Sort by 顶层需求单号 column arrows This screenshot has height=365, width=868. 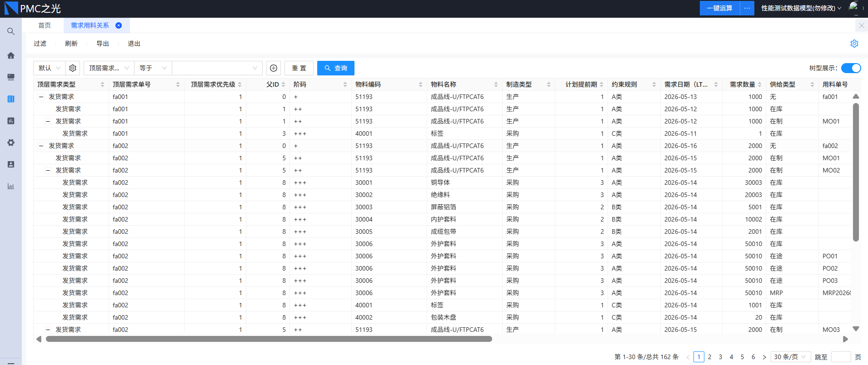pos(178,84)
